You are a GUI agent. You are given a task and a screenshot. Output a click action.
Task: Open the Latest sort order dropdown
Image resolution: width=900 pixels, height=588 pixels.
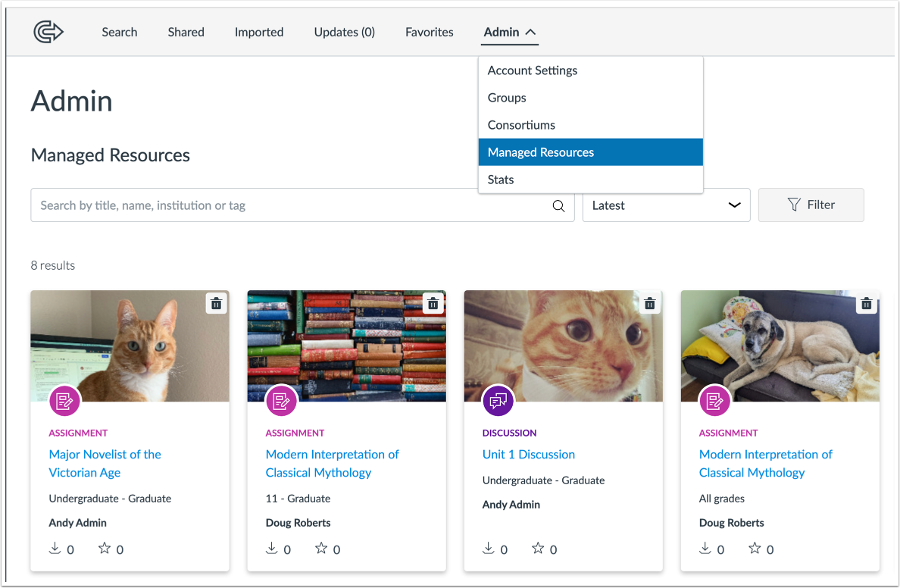click(665, 205)
